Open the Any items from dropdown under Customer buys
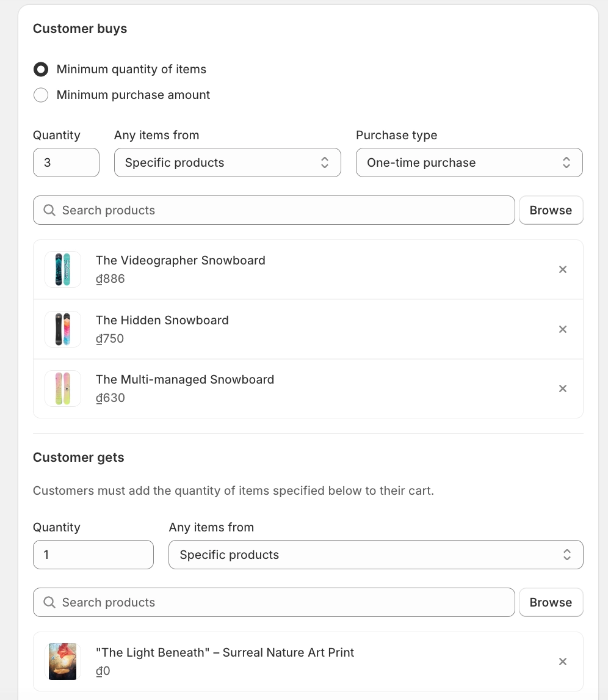608x700 pixels. (x=227, y=162)
